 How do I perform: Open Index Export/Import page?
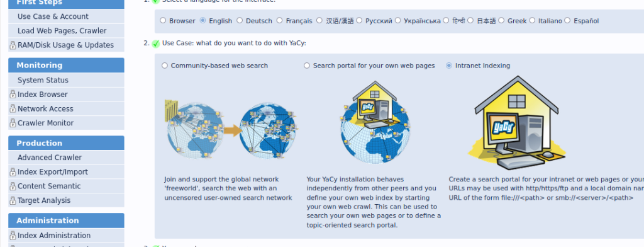[x=66, y=172]
